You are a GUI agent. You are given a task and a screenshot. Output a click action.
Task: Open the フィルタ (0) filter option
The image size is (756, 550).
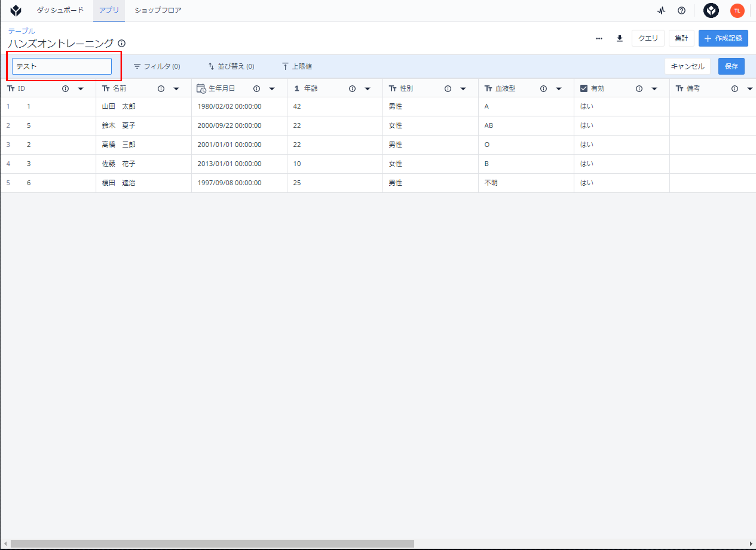click(x=157, y=66)
